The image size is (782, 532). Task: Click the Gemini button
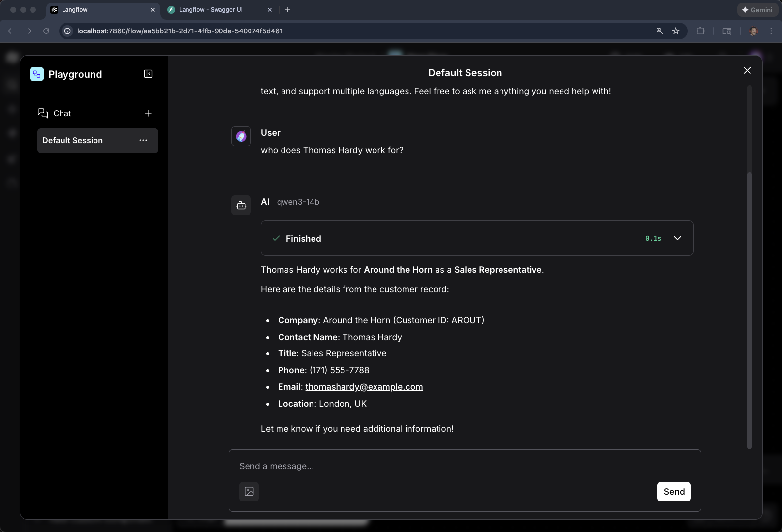click(757, 10)
